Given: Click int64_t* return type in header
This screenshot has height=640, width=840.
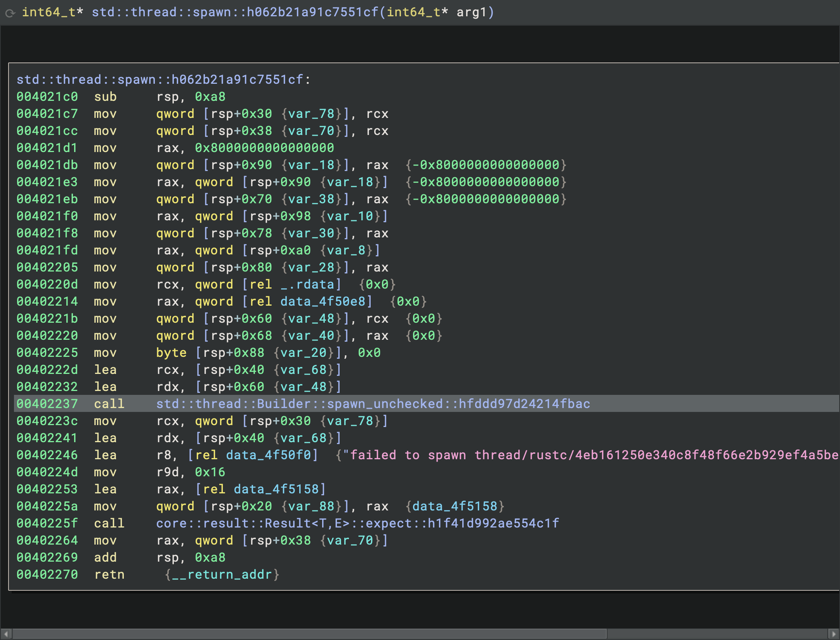Looking at the screenshot, I should (52, 12).
